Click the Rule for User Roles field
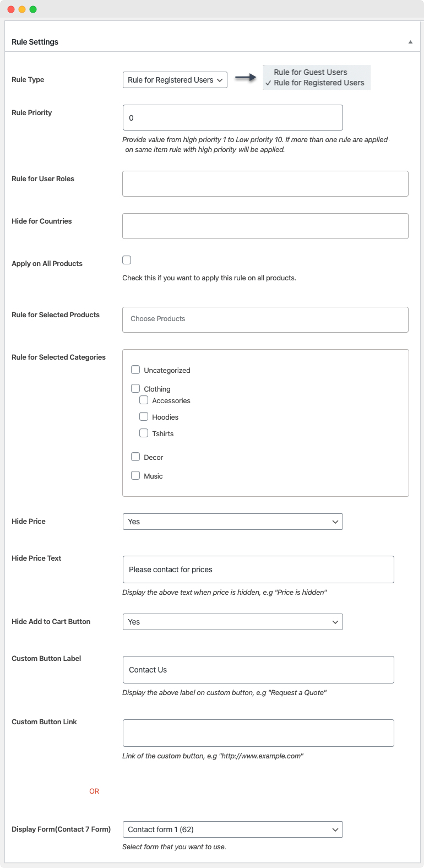Viewport: 424px width, 868px height. tap(265, 183)
